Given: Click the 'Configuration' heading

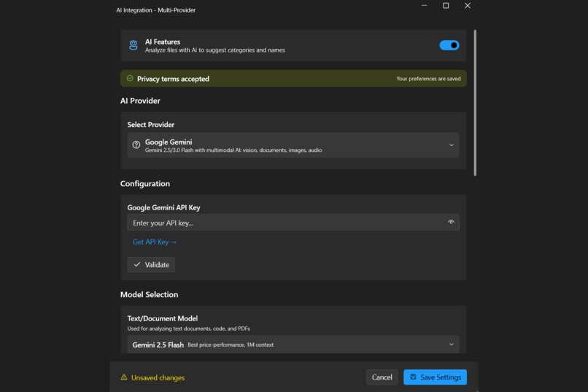Looking at the screenshot, I should click(x=145, y=184).
